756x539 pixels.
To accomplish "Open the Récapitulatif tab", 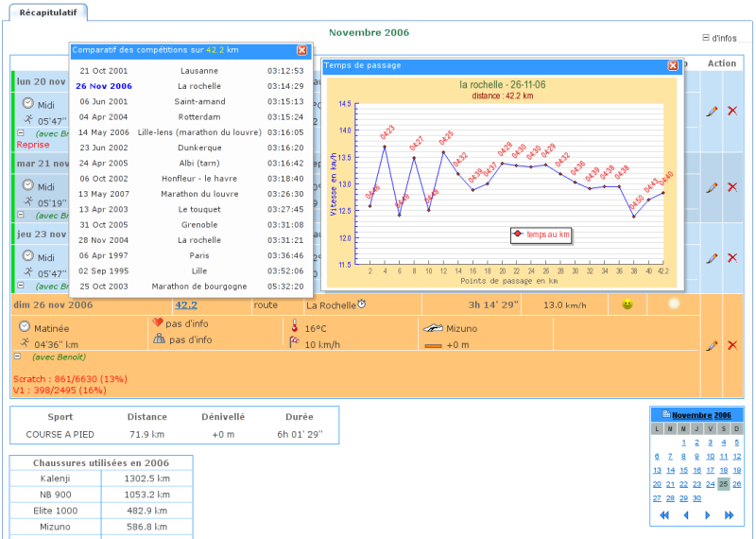I will 48,12.
